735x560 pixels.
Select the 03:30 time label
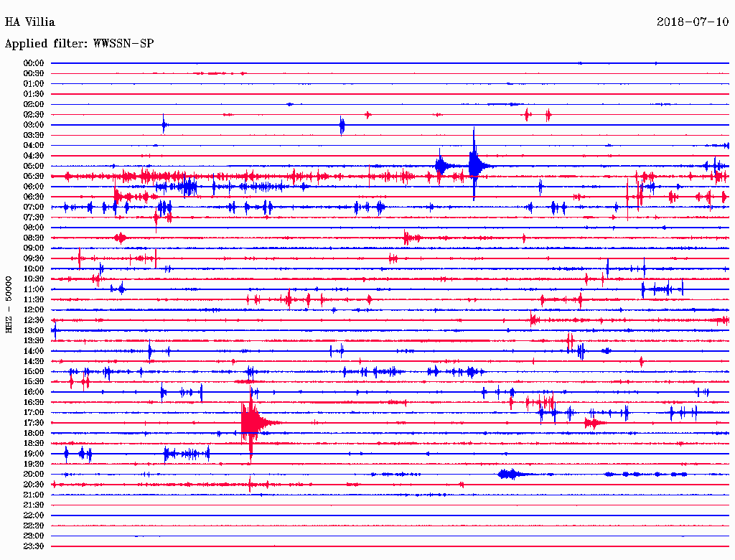[34, 135]
